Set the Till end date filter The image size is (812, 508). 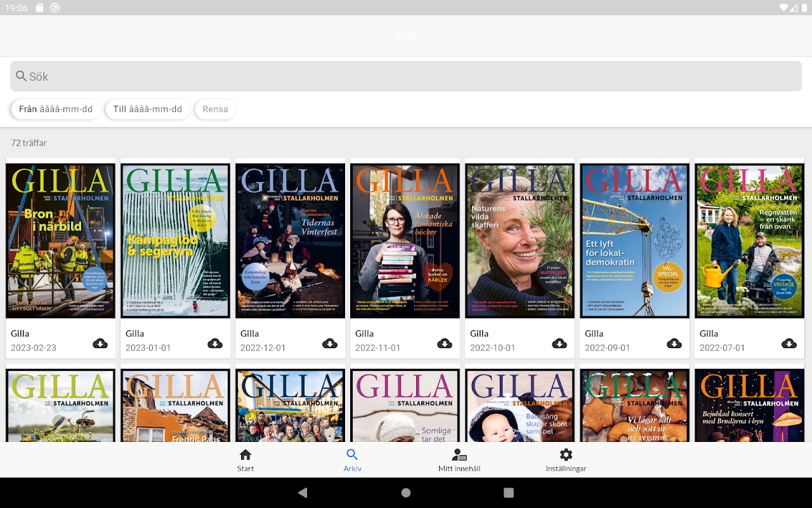click(x=148, y=109)
